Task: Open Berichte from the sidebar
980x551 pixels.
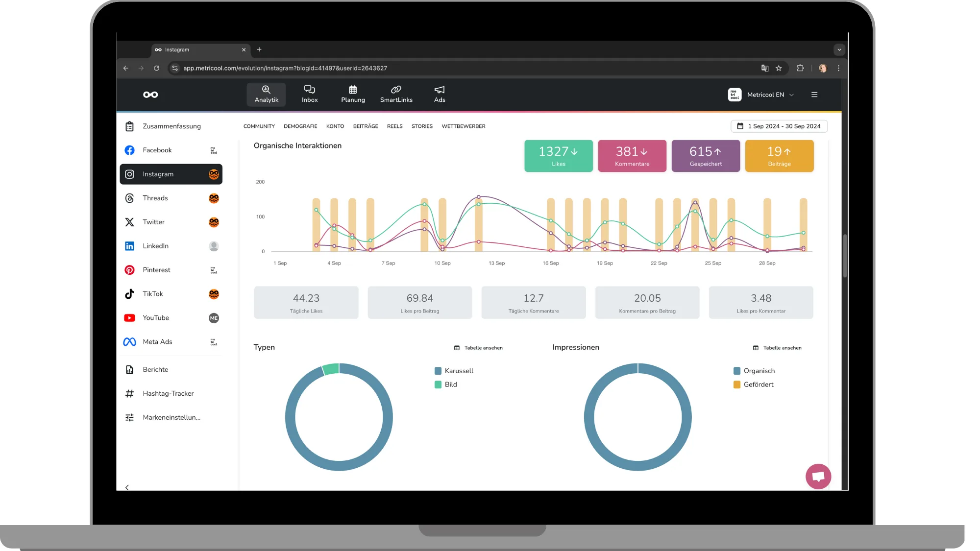Action: coord(155,369)
